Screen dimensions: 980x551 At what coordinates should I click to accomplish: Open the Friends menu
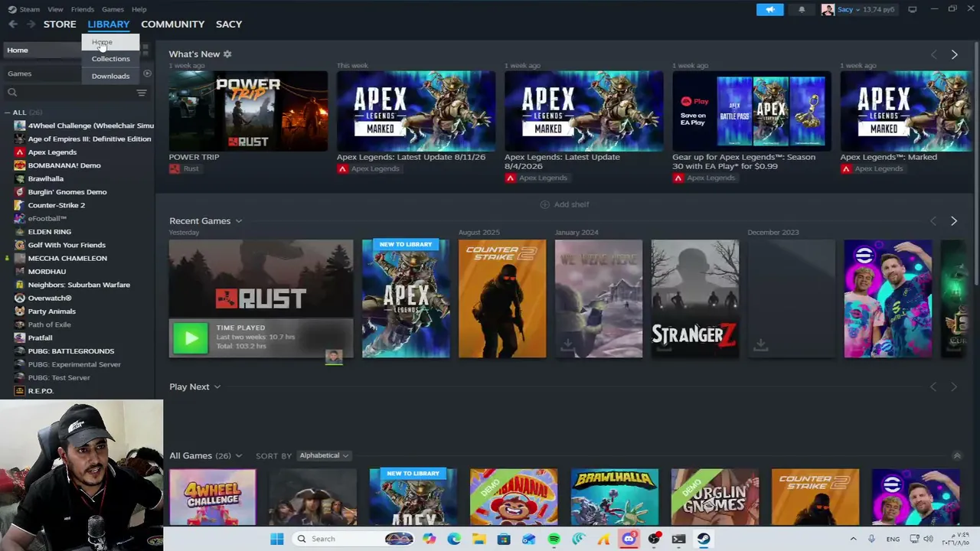pos(83,9)
